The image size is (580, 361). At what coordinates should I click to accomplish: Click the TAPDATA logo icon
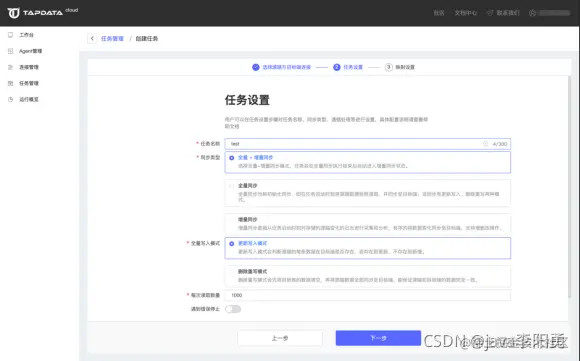point(13,13)
